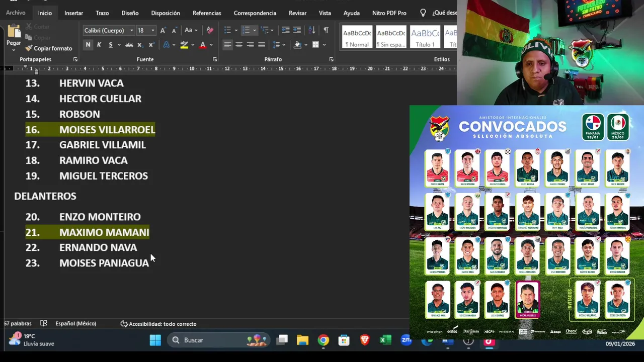This screenshot has height=362, width=644.
Task: Switch to the Disposición tab
Action: tap(166, 13)
